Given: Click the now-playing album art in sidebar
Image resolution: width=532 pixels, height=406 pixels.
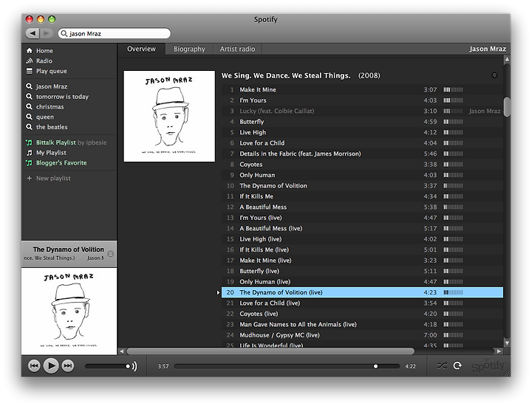Looking at the screenshot, I should 69,311.
